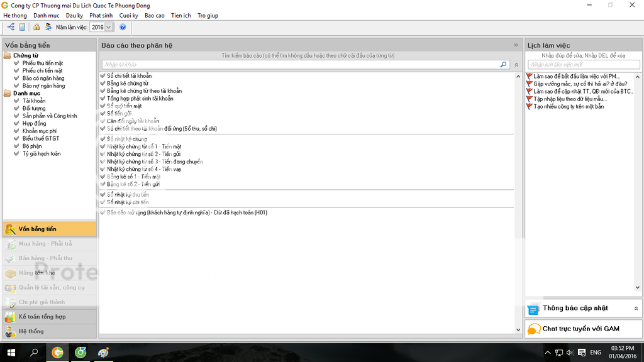This screenshot has height=362, width=644.
Task: Click the share/connection icon in the toolbar
Action: coord(11,27)
